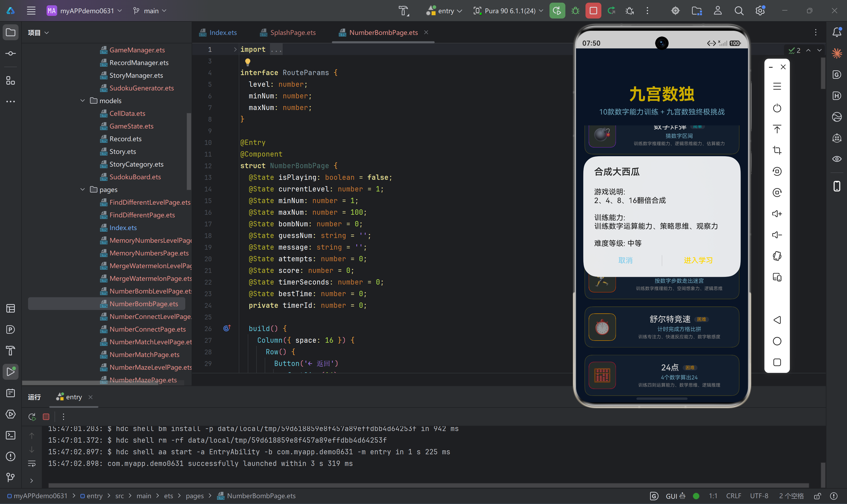Open the notifications bell icon
Image resolution: width=847 pixels, height=504 pixels.
(837, 32)
